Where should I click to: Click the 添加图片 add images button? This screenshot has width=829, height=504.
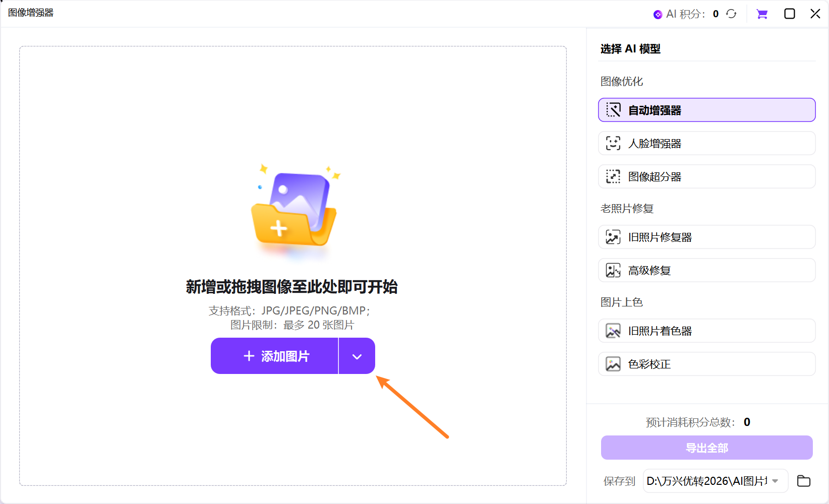click(274, 356)
